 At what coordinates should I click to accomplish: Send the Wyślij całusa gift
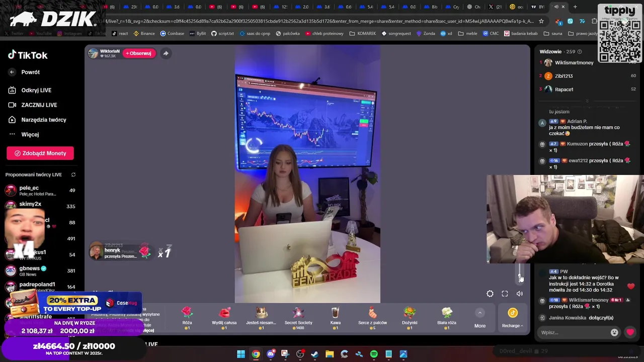click(x=224, y=318)
